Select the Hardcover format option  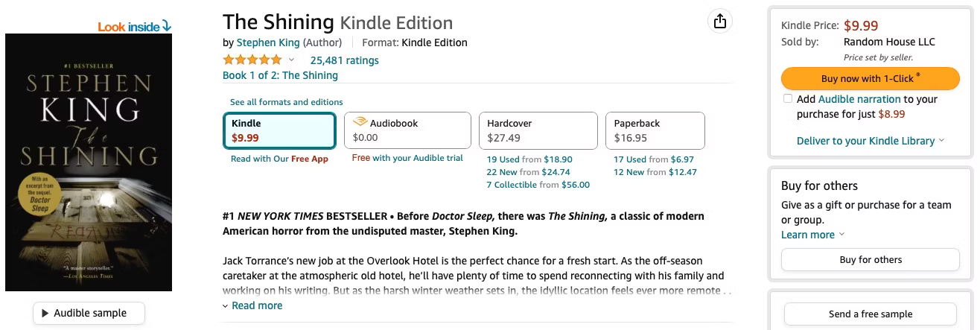[538, 131]
